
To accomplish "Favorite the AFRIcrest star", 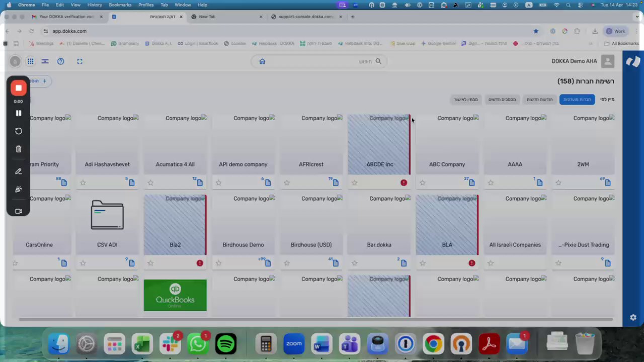I will click(x=287, y=183).
